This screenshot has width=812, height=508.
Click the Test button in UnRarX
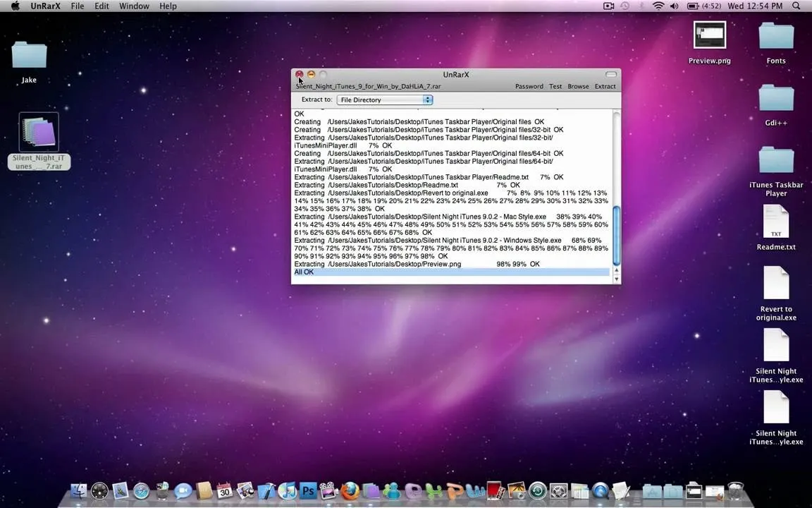click(555, 87)
